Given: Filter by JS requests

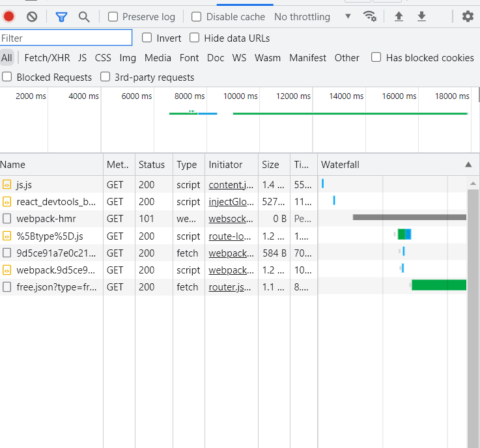Looking at the screenshot, I should point(82,58).
